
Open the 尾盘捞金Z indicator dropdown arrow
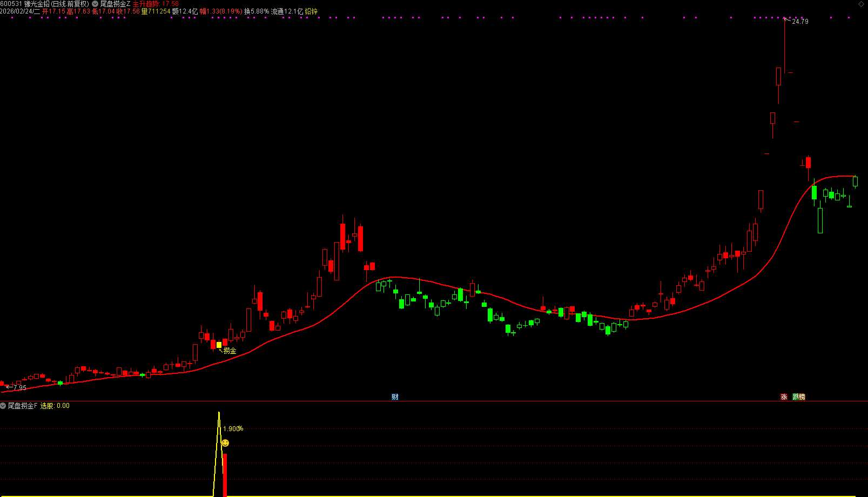[x=95, y=4]
